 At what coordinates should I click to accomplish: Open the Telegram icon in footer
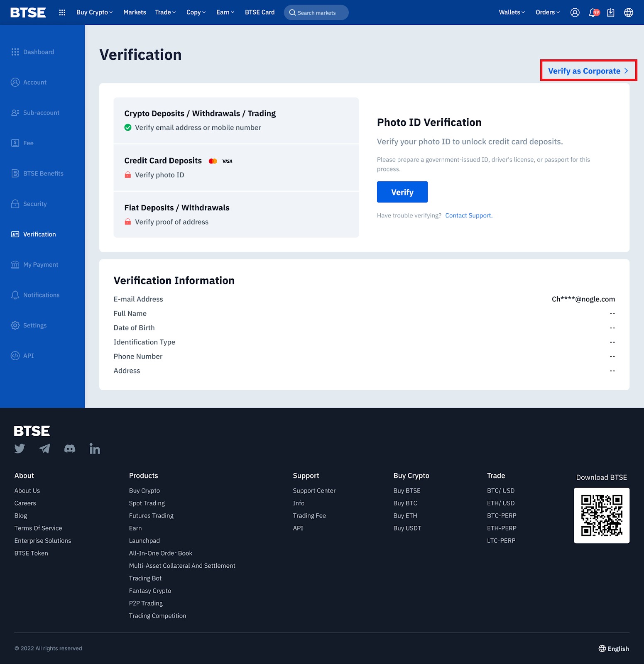(x=45, y=449)
